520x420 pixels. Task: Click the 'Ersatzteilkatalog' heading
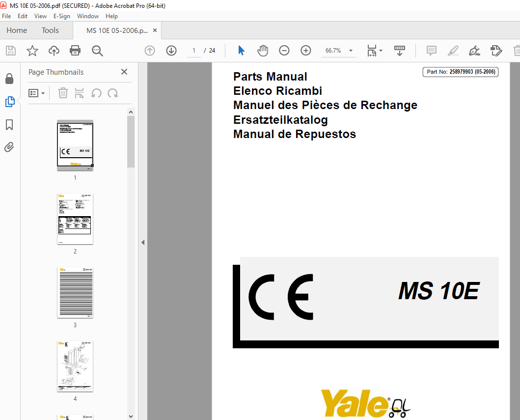coord(280,120)
